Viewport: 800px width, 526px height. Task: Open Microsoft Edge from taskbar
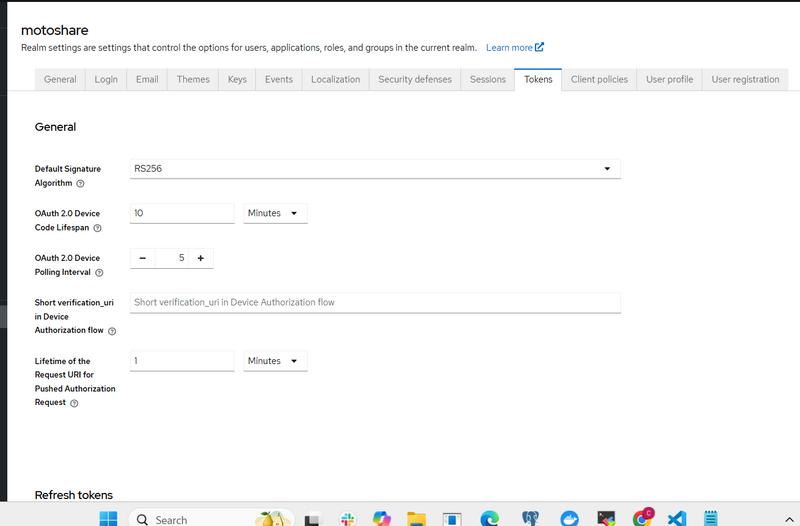[x=489, y=519]
